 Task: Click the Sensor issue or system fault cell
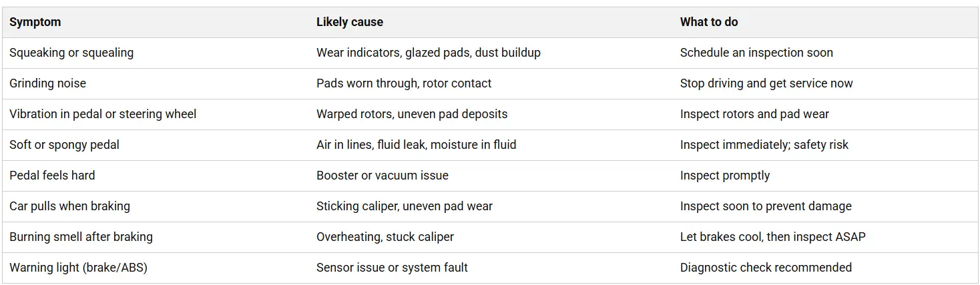(392, 268)
